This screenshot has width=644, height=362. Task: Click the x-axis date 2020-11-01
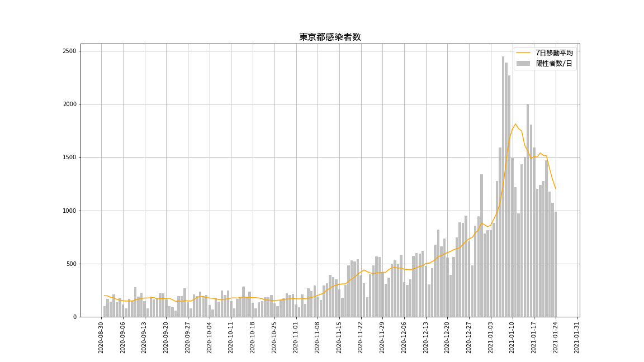[x=296, y=337]
